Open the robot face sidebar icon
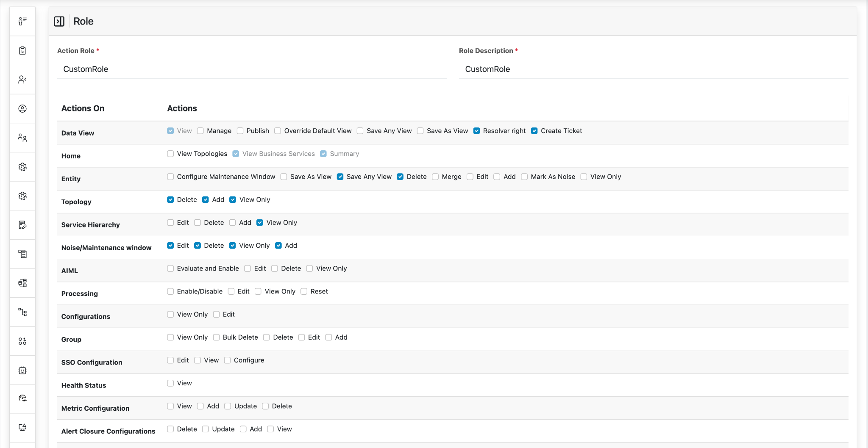 [x=22, y=370]
